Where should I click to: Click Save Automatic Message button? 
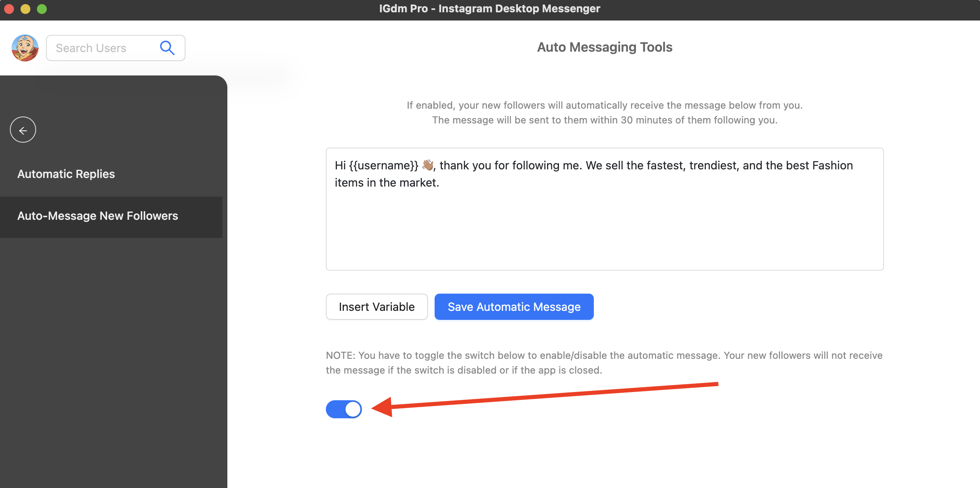click(x=514, y=306)
